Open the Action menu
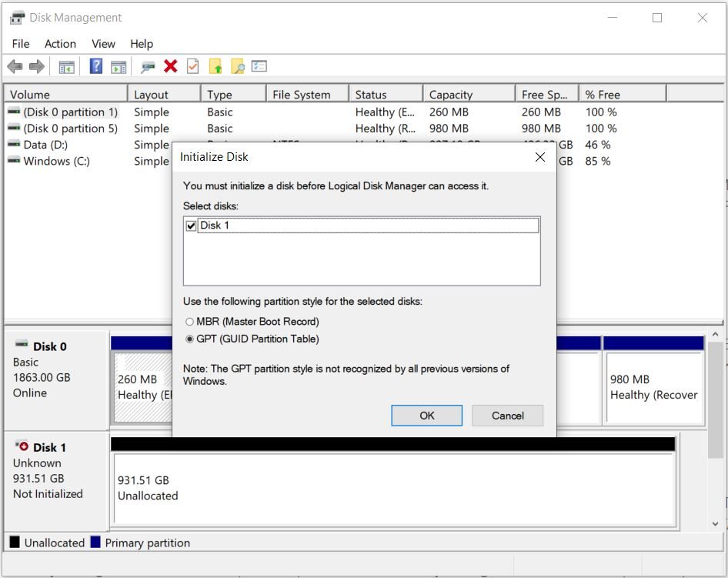The image size is (728, 578). 60,44
